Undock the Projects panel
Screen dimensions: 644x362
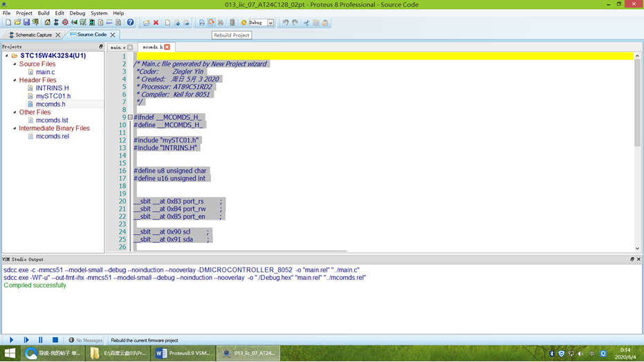pyautogui.click(x=100, y=47)
